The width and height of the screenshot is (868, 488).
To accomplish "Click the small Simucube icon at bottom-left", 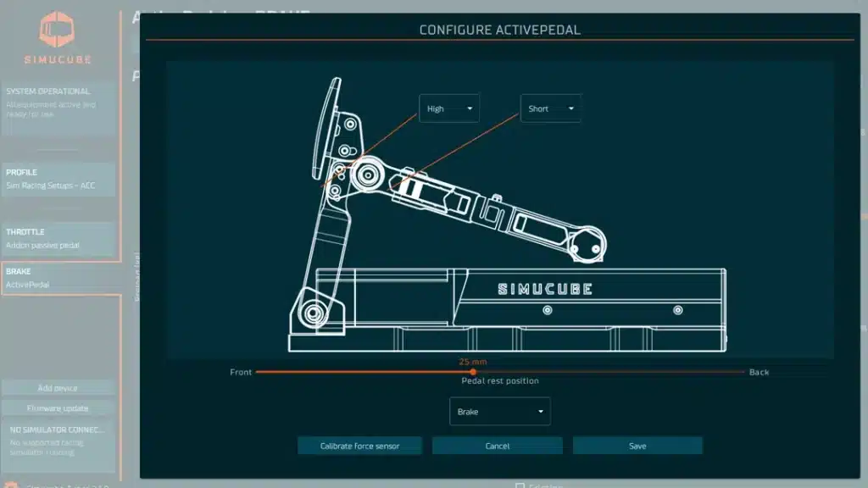I will [11, 485].
